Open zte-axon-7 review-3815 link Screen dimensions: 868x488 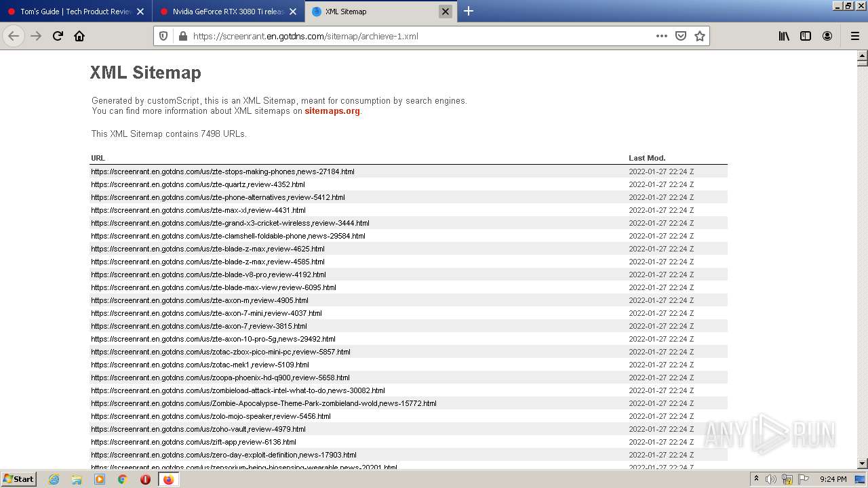[199, 326]
